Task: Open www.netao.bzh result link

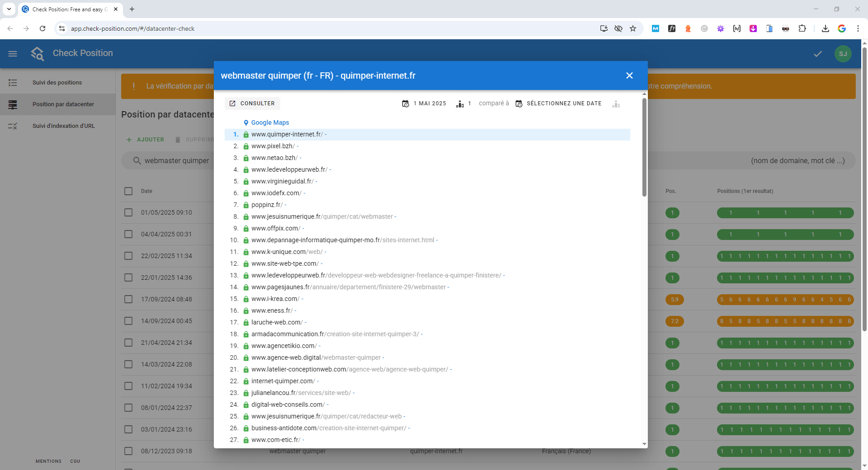Action: coord(274,158)
